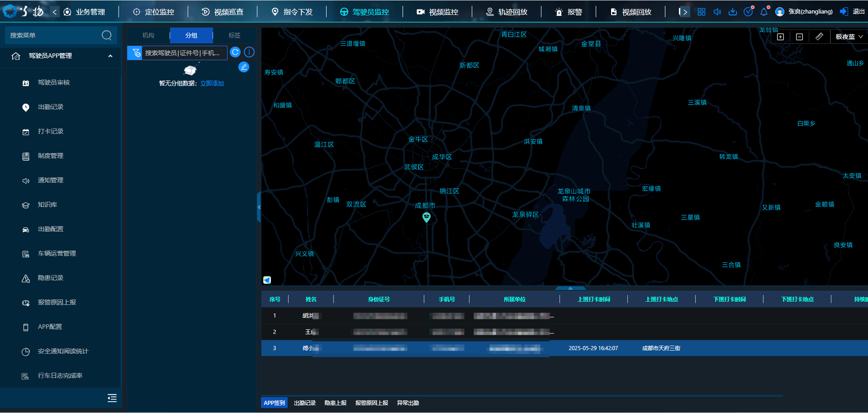Open the 出勤记录 tab at bottom
Screen dimensions: 868x413
tap(304, 403)
